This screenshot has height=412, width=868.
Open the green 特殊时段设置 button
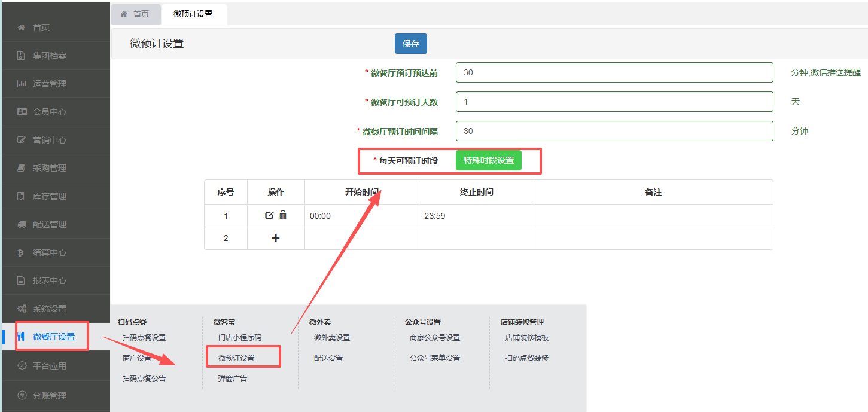tap(489, 160)
